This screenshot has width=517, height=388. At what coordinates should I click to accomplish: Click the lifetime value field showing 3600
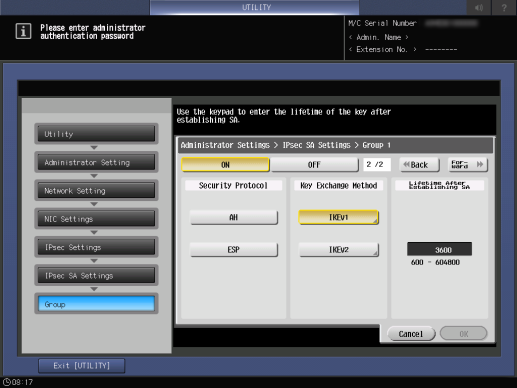pos(439,249)
